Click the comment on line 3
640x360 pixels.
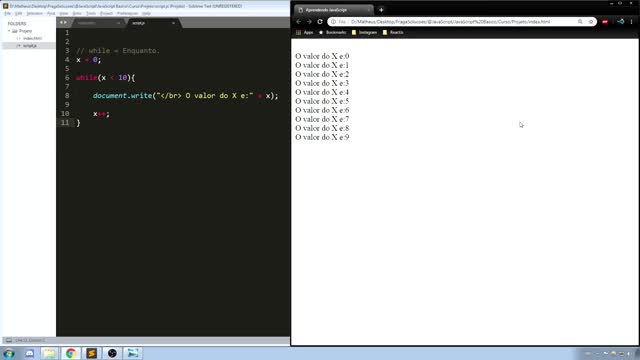(x=118, y=51)
